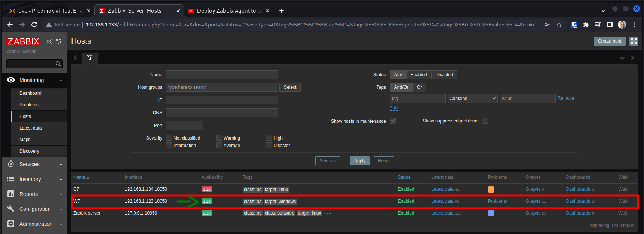Image resolution: width=644 pixels, height=234 pixels.
Task: Click the filter funnel tab icon
Action: coord(90,58)
